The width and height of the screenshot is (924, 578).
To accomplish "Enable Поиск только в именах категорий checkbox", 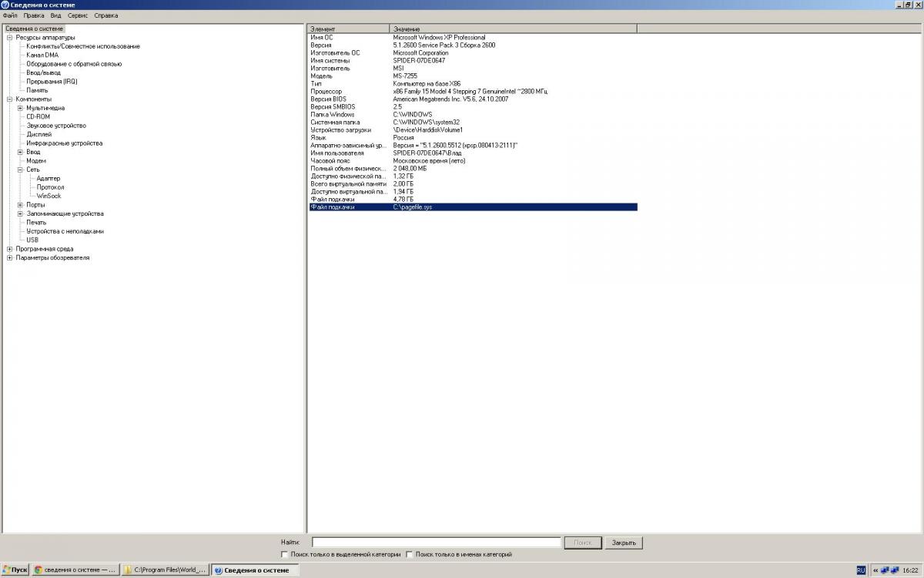I will pos(410,554).
